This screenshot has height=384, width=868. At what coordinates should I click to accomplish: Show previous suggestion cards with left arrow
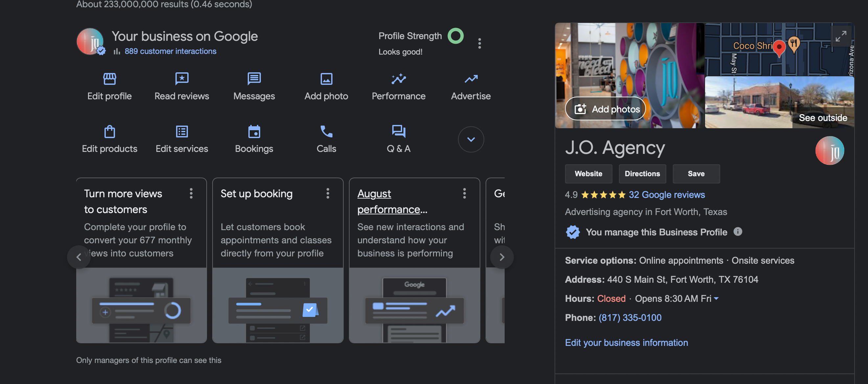79,257
